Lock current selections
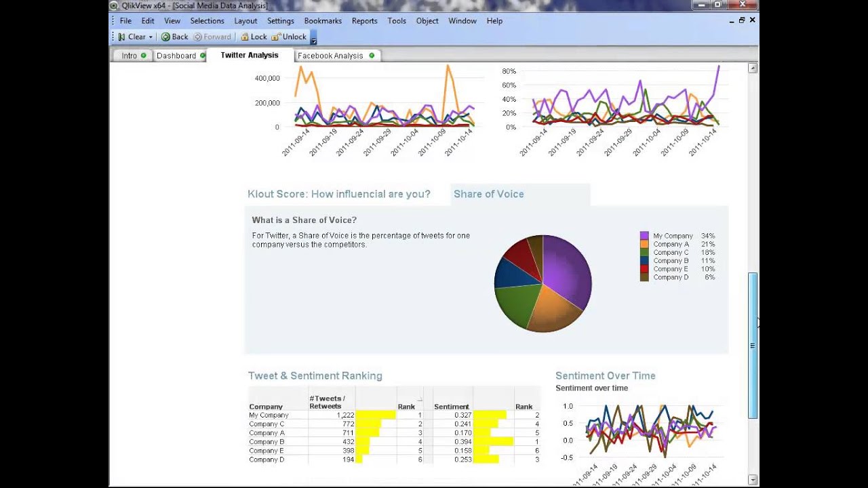Image resolution: width=868 pixels, height=488 pixels. [x=254, y=37]
